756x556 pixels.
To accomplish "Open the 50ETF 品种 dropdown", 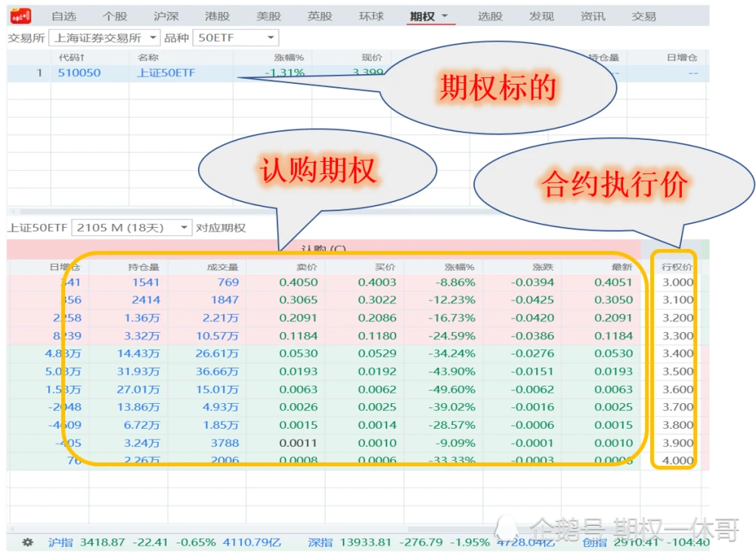I will 235,38.
